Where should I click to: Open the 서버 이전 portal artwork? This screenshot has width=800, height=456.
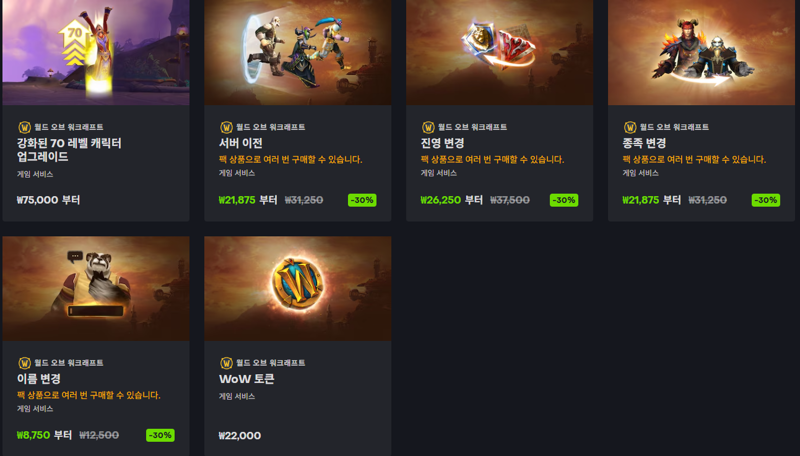[298, 52]
